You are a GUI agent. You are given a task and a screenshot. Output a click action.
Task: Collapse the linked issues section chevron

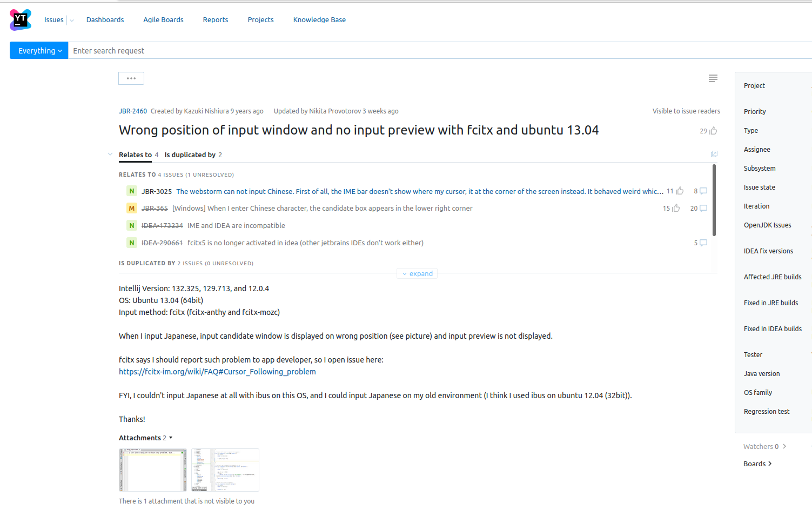110,154
